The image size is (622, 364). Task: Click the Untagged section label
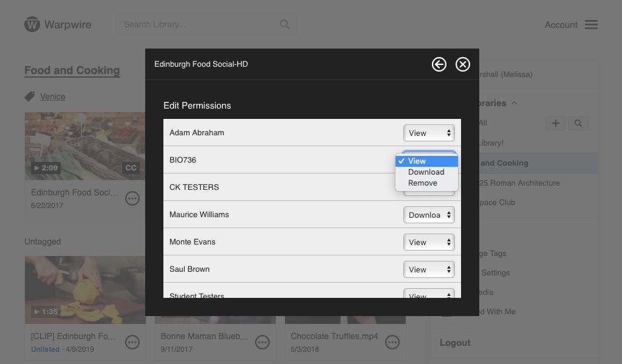tap(43, 241)
